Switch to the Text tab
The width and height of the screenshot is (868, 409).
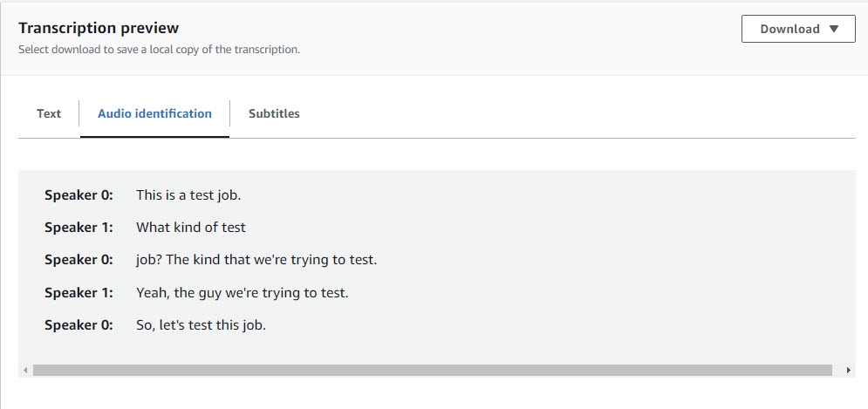(x=49, y=113)
